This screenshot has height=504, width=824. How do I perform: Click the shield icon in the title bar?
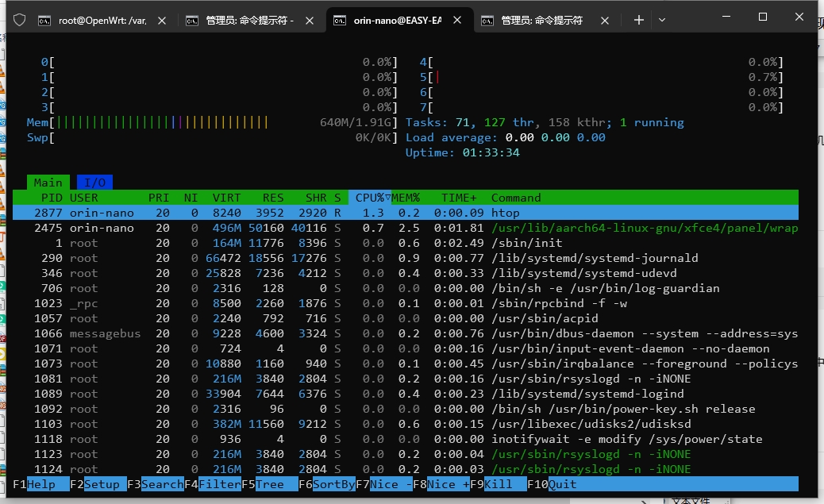pos(20,20)
